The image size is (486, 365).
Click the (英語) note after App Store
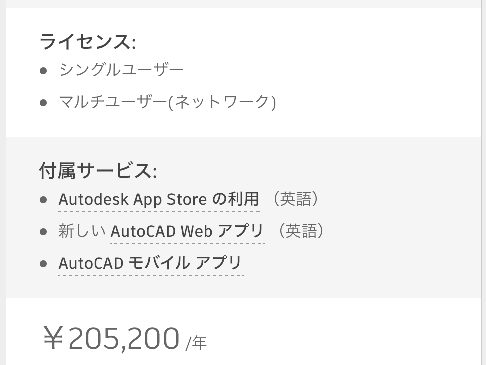tap(295, 199)
